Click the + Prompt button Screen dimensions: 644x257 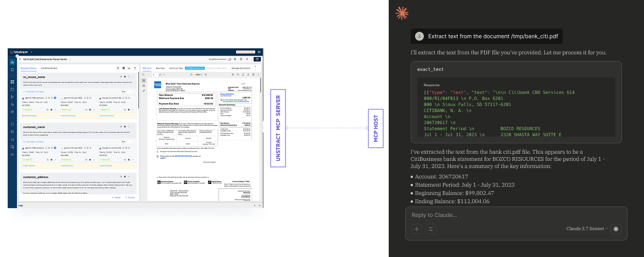coord(130,198)
